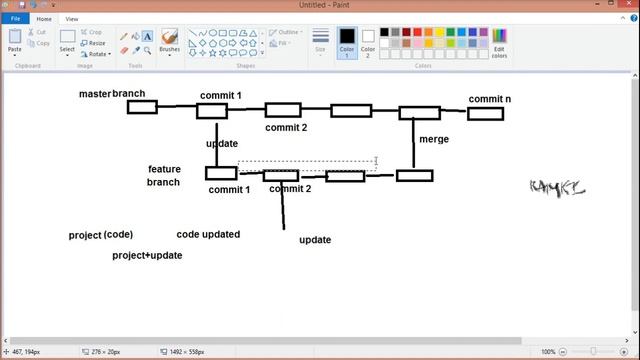
Task: Open the File menu
Action: (15, 19)
